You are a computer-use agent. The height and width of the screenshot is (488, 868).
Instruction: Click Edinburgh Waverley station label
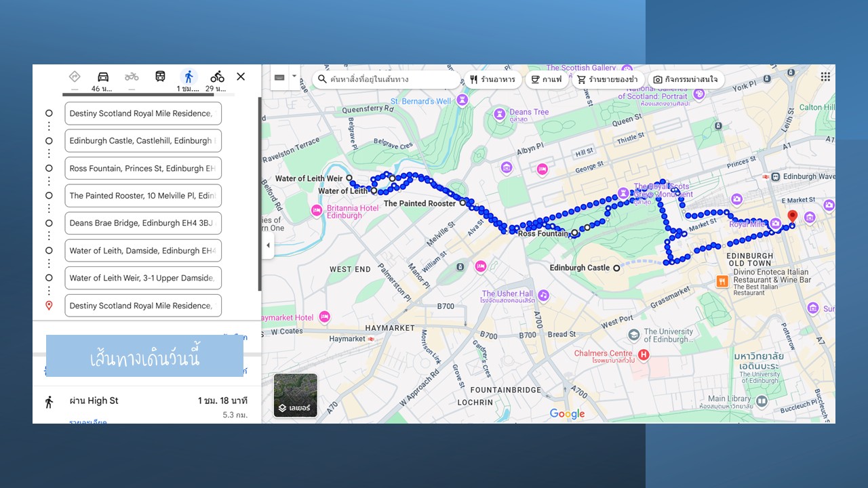809,177
